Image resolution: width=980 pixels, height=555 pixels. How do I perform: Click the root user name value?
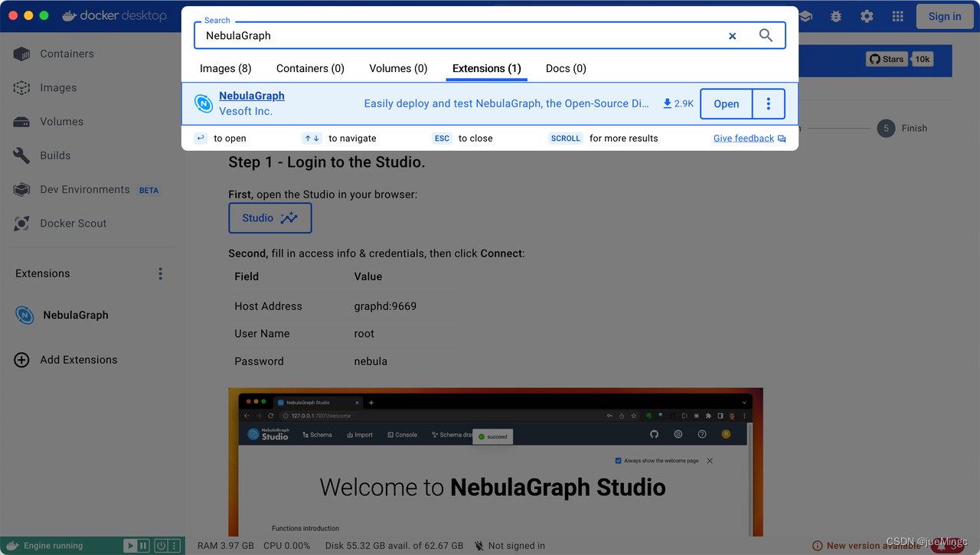(364, 334)
